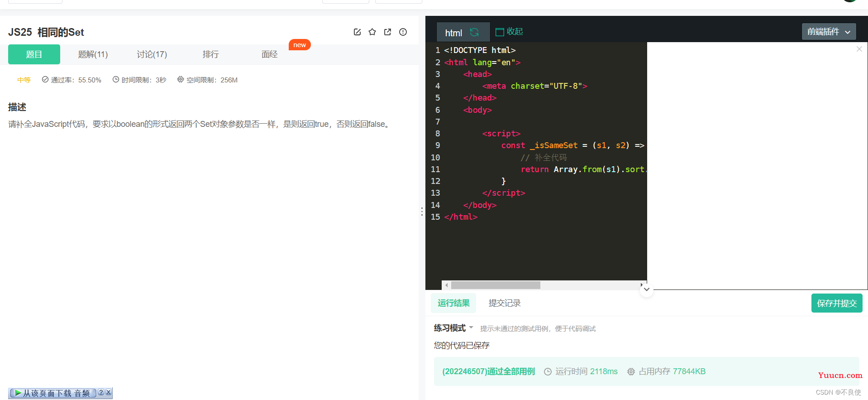Click the 运行时间 clock icon in results
Viewport: 868px width, 400px height.
tap(548, 371)
